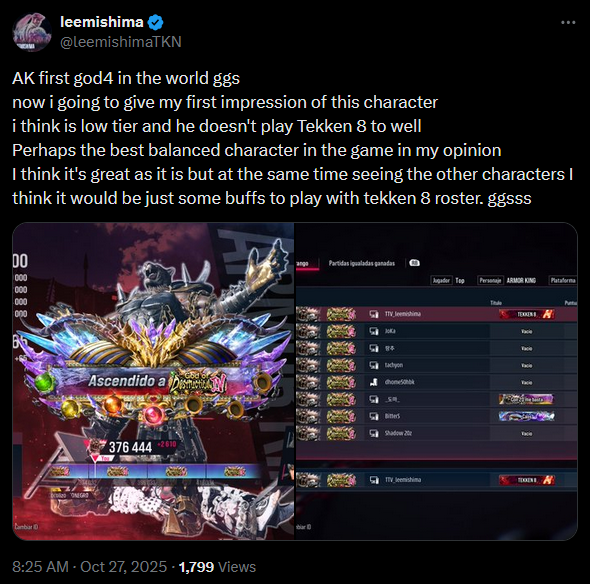This screenshot has height=584, width=590.
Task: Click platform icon beside dhome50hbk
Action: (x=374, y=382)
